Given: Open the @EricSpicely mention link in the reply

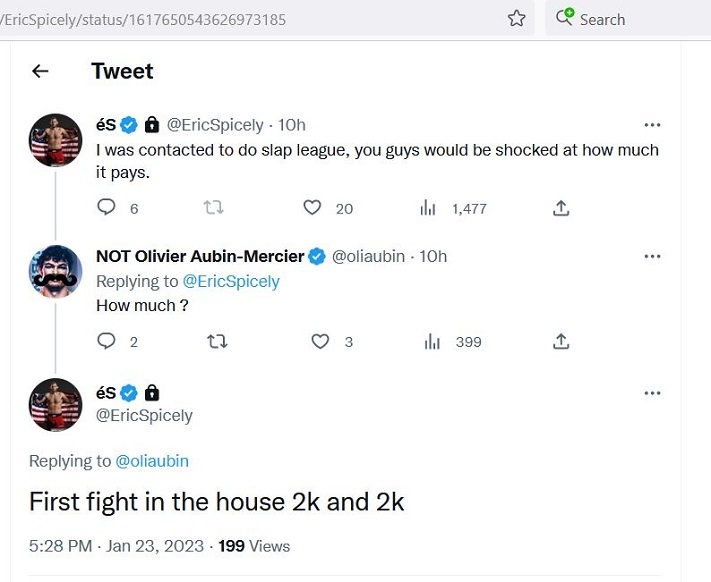Looking at the screenshot, I should pyautogui.click(x=231, y=281).
